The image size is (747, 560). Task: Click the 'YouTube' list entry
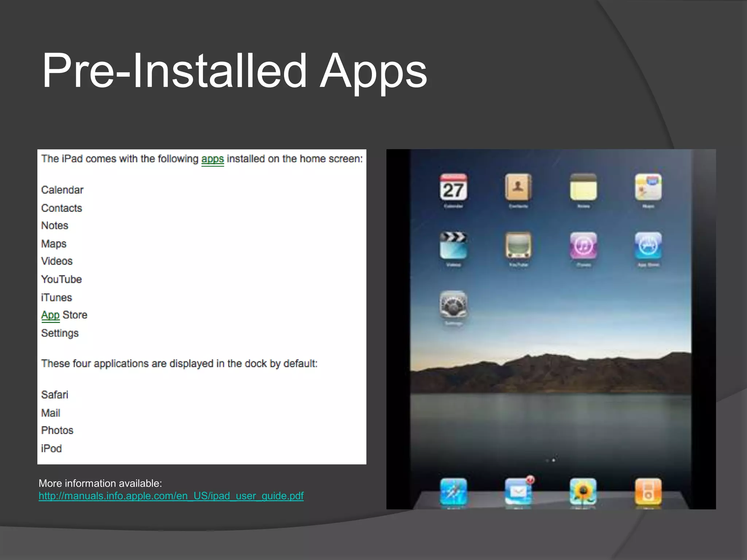(62, 279)
